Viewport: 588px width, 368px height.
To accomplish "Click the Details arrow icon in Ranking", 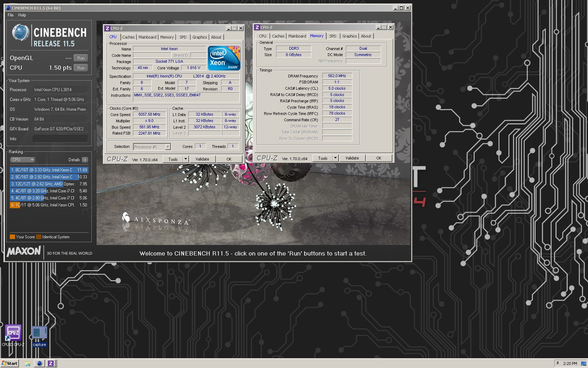I will (85, 160).
